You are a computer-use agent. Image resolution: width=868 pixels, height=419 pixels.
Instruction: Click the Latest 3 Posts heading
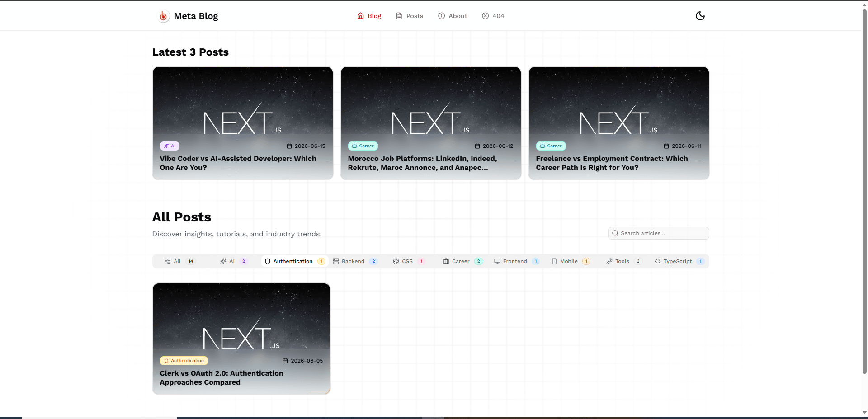[x=190, y=52]
